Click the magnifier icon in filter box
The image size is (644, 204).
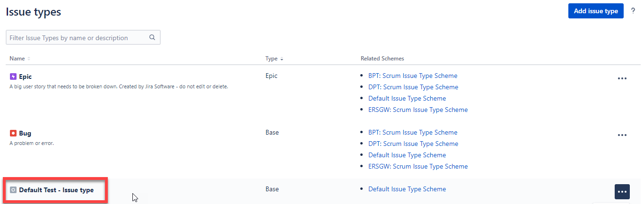152,37
